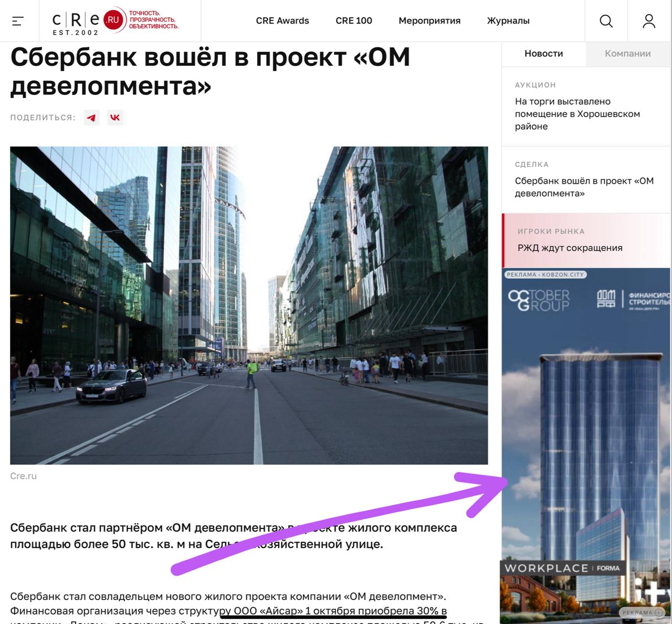Share the article via Telegram
The height and width of the screenshot is (624, 672).
(92, 118)
